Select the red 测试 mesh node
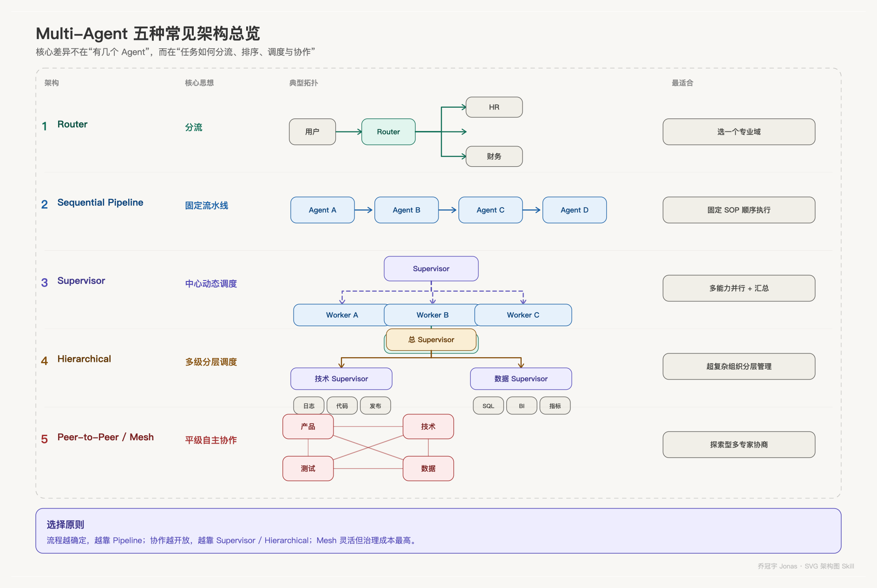Screen dimensions: 877x588 click(308, 469)
